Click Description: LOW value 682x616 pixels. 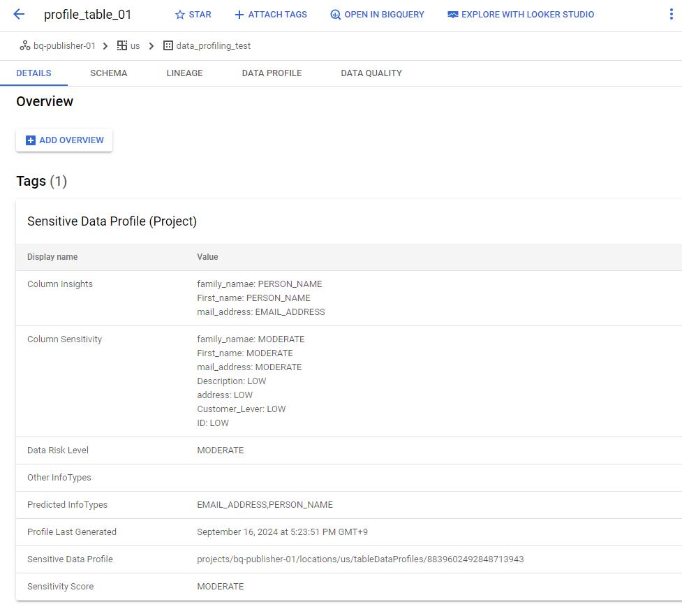click(x=231, y=381)
